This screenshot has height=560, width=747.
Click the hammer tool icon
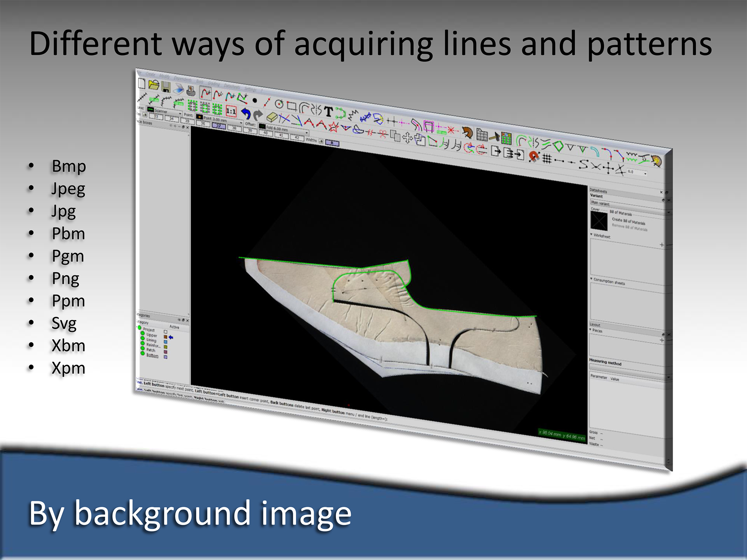[x=495, y=137]
